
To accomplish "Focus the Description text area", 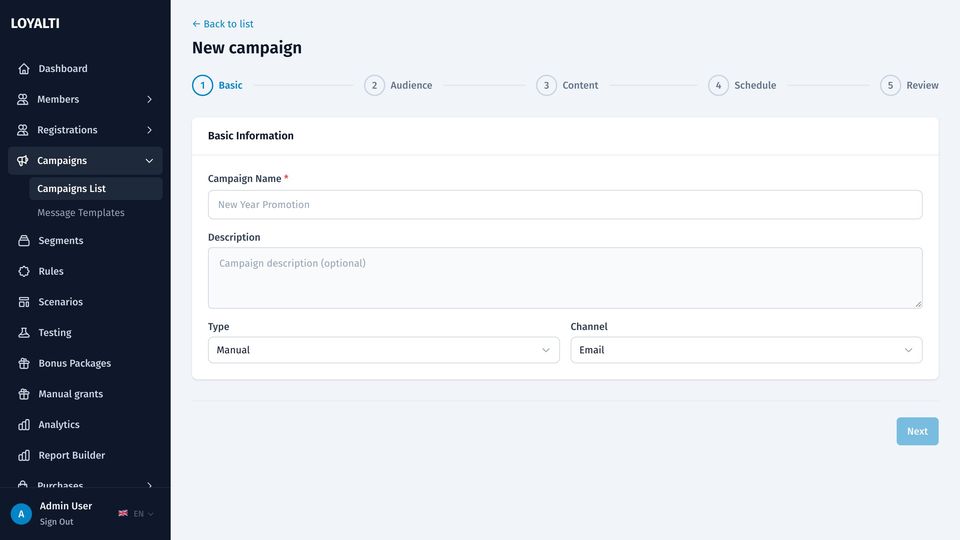I will point(565,278).
